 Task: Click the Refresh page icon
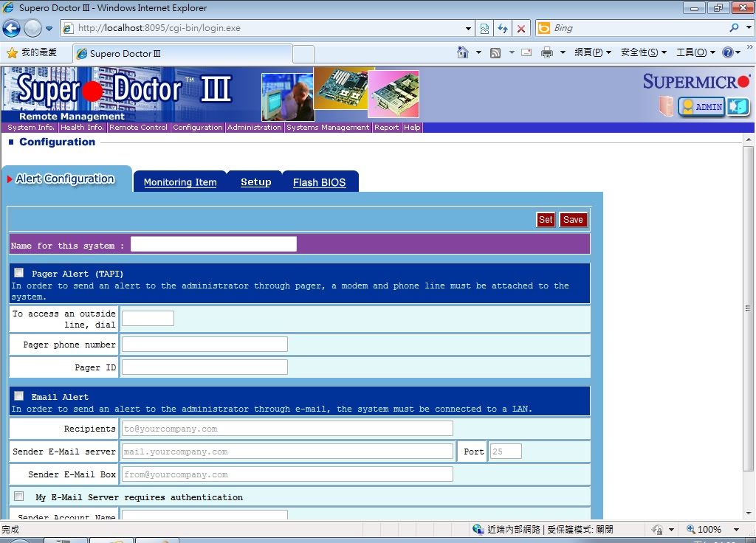point(503,29)
